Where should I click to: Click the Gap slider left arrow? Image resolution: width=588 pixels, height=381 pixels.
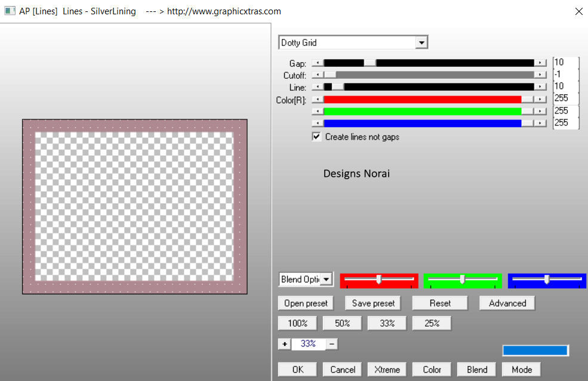coord(318,63)
